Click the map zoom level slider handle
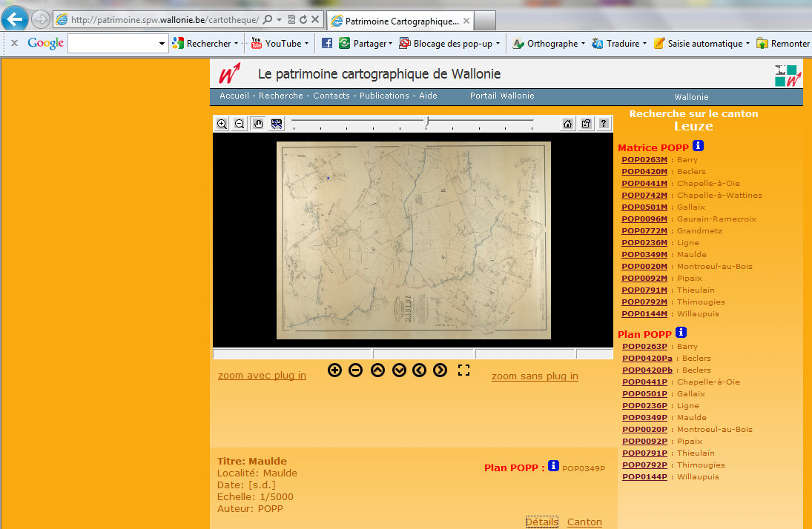The width and height of the screenshot is (812, 529). point(427,122)
